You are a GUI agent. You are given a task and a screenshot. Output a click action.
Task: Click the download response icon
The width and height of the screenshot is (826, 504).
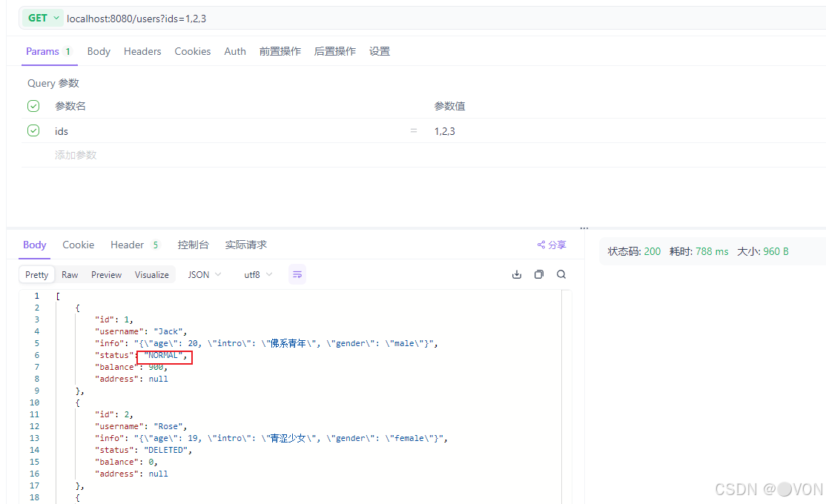click(517, 274)
